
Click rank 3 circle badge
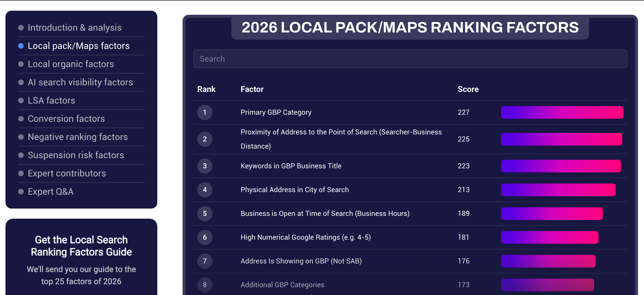coord(205,166)
